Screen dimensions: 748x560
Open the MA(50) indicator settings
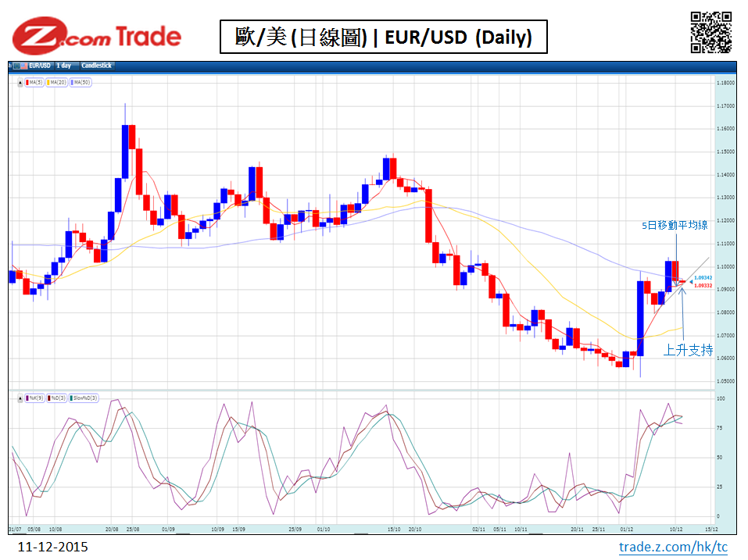coord(81,82)
